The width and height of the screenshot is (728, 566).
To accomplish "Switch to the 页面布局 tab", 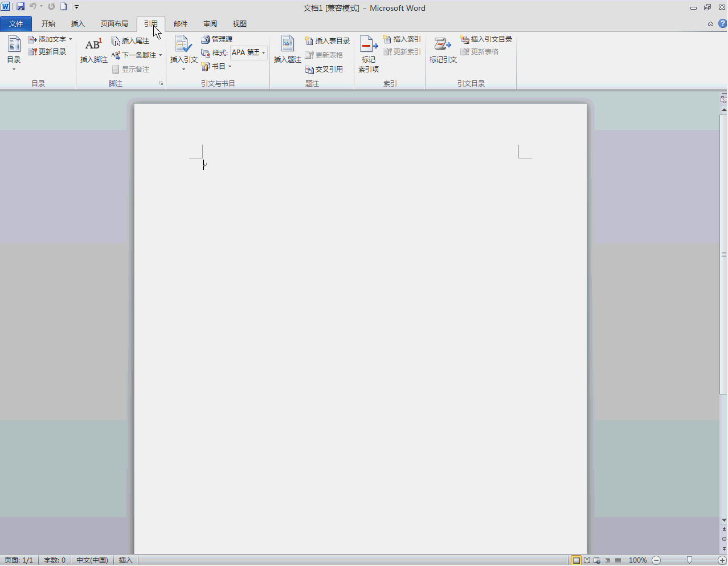I will click(x=114, y=23).
